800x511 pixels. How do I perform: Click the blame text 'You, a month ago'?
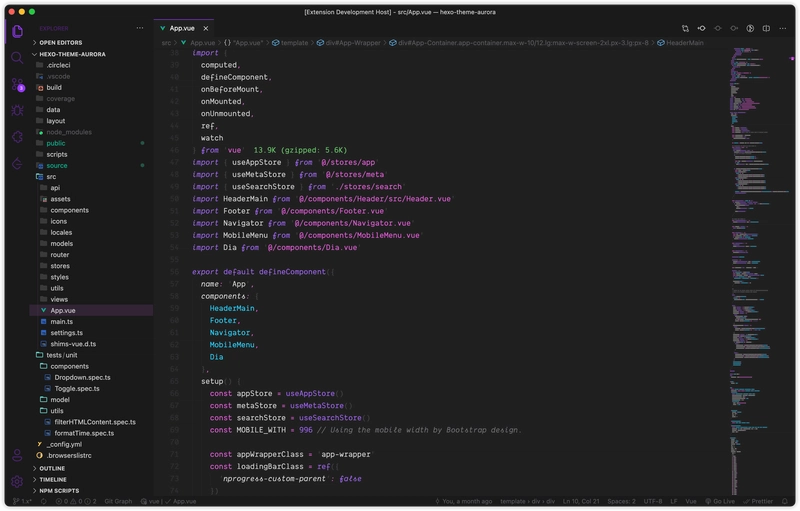pos(464,502)
